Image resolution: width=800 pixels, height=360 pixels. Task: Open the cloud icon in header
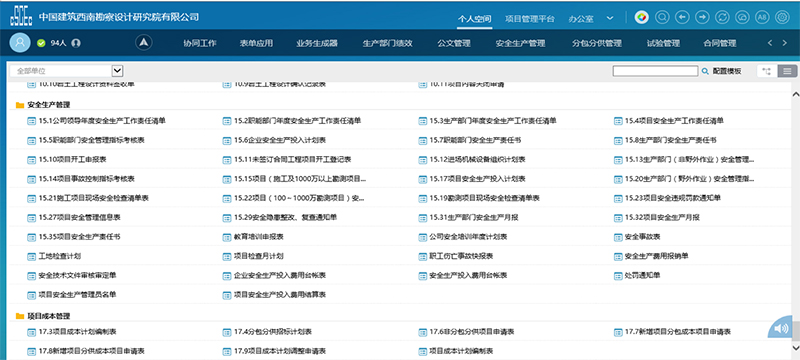742,17
